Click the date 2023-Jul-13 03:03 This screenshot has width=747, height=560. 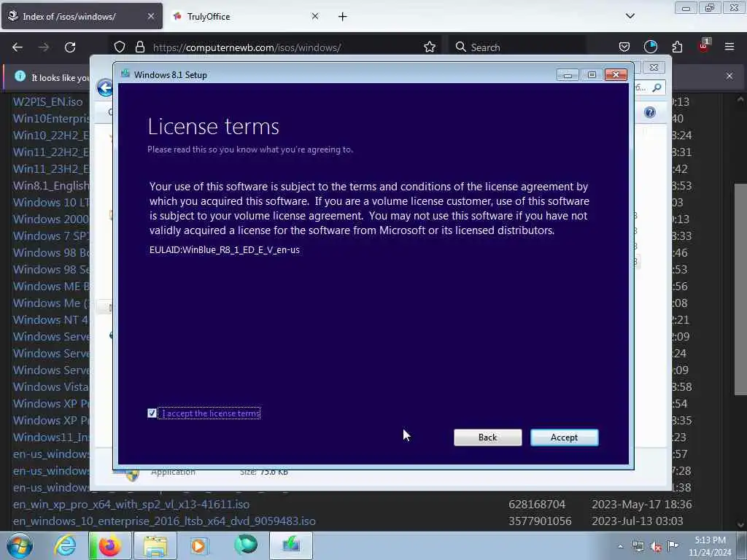[x=638, y=521]
